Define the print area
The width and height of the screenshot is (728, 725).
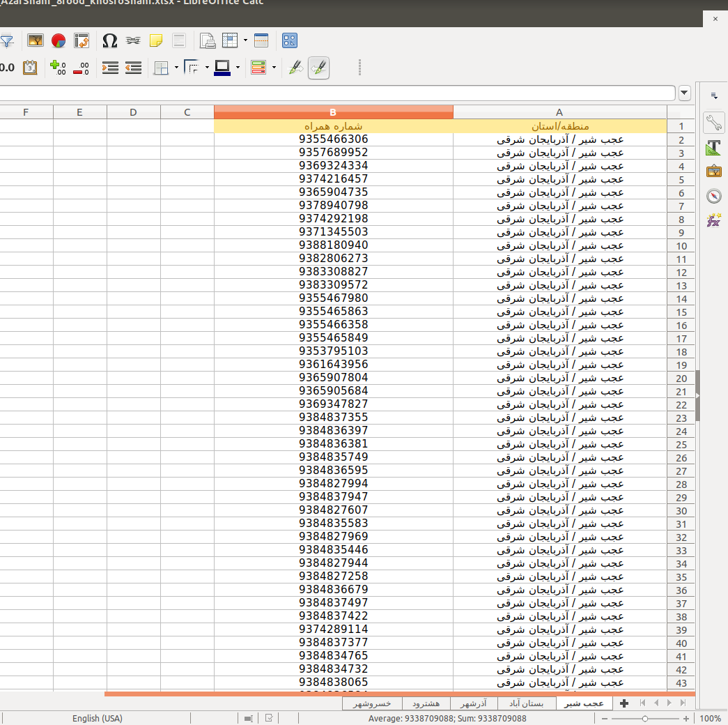pyautogui.click(x=207, y=40)
